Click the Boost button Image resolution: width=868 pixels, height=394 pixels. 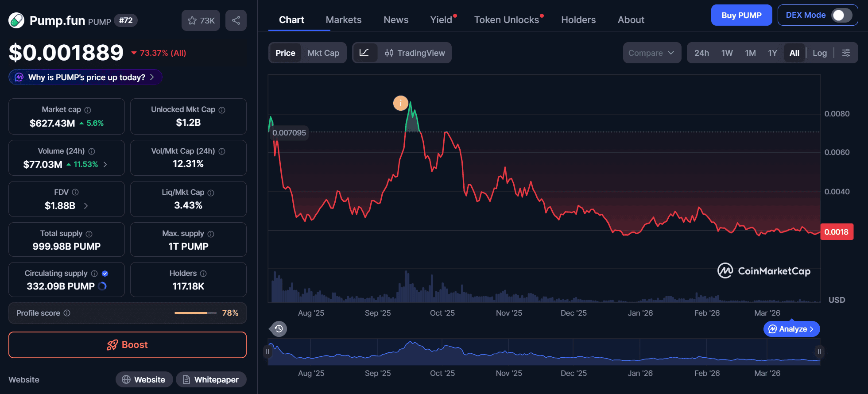click(x=128, y=345)
